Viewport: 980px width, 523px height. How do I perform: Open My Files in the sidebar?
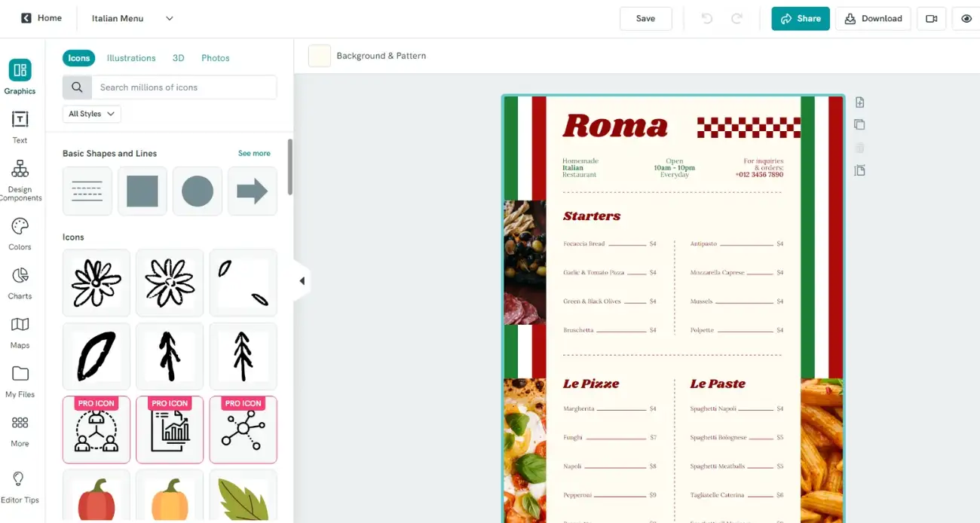pyautogui.click(x=20, y=381)
